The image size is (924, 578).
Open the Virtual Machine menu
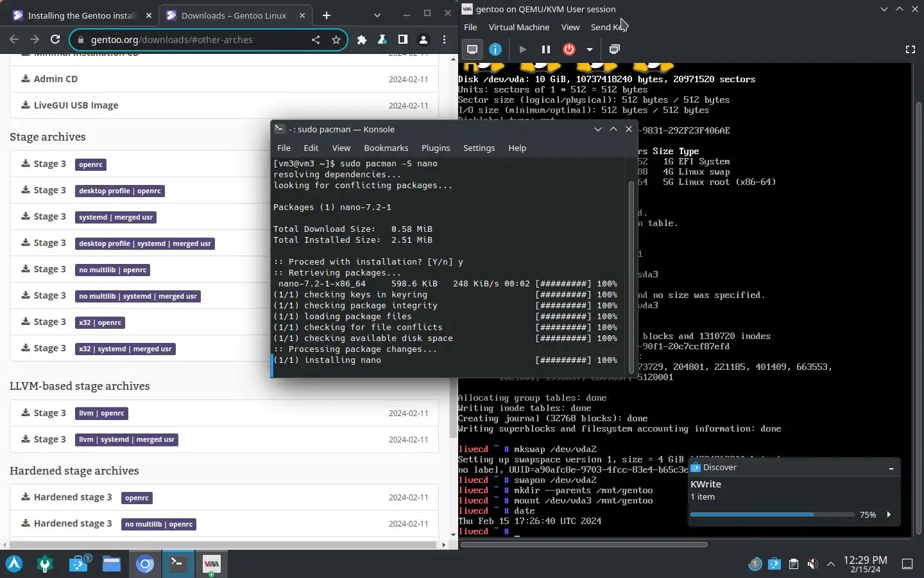click(x=519, y=27)
